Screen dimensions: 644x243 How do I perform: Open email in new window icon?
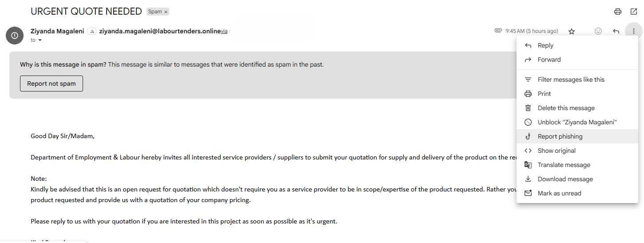634,12
